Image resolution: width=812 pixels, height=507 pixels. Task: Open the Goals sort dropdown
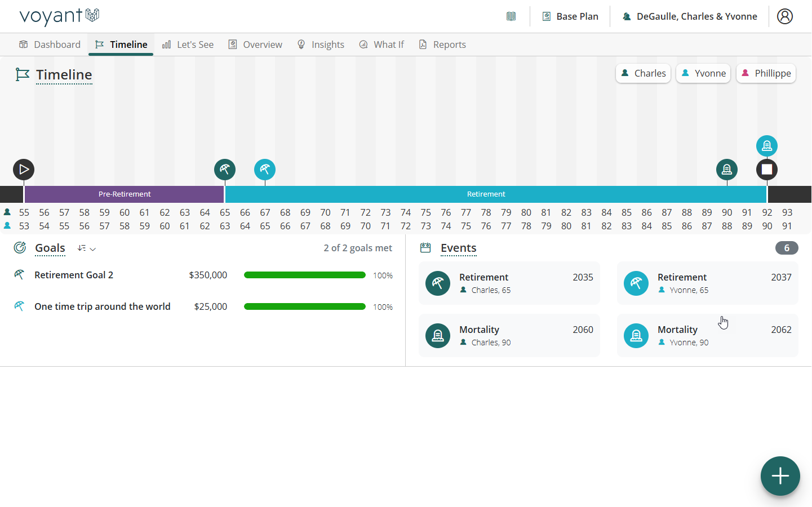click(x=87, y=248)
